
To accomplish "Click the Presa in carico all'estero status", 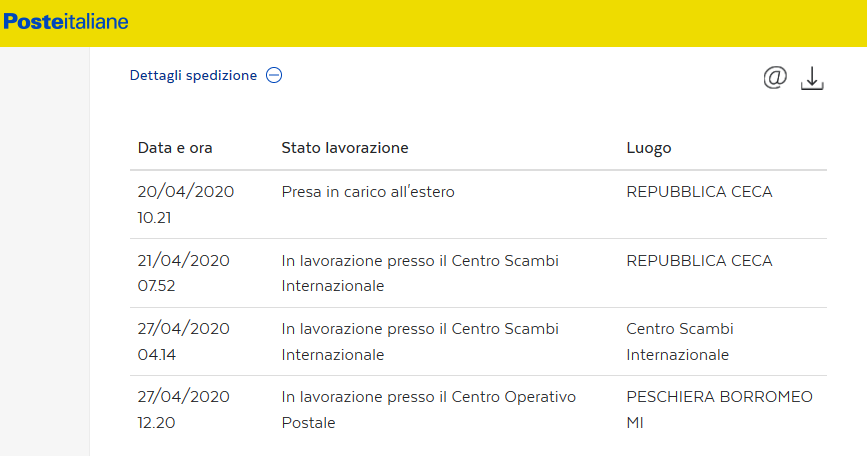I will [368, 192].
